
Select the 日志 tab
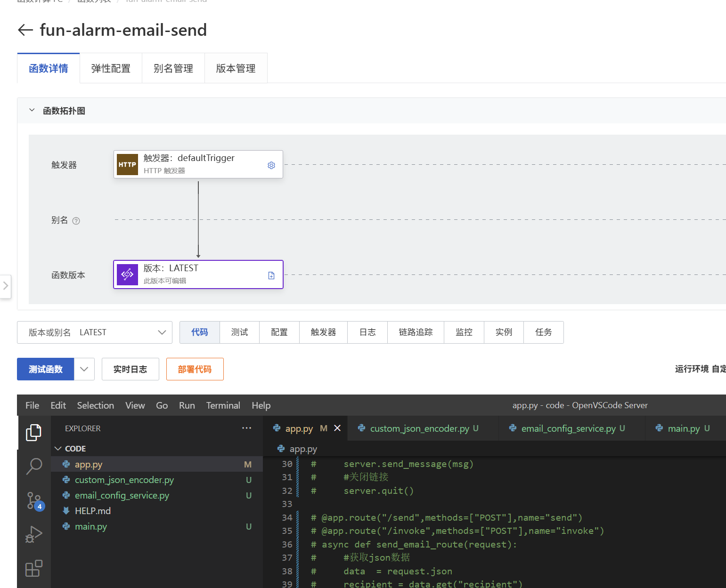pos(367,332)
